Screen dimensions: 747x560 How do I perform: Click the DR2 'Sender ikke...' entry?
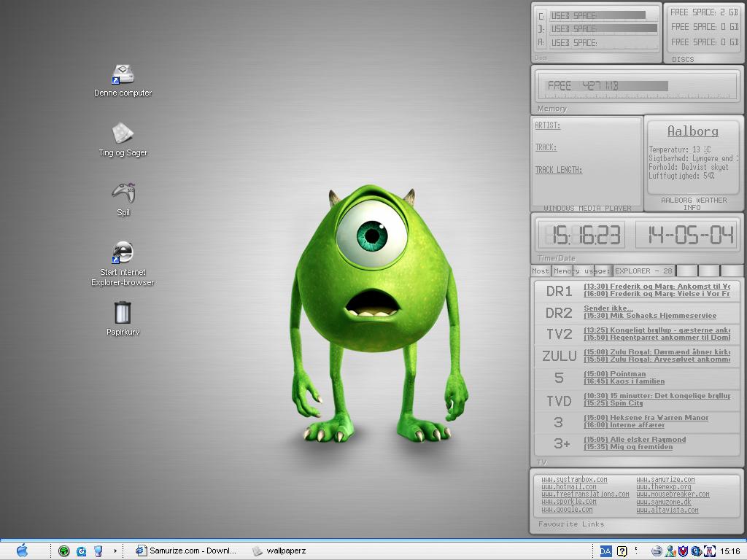tap(608, 308)
